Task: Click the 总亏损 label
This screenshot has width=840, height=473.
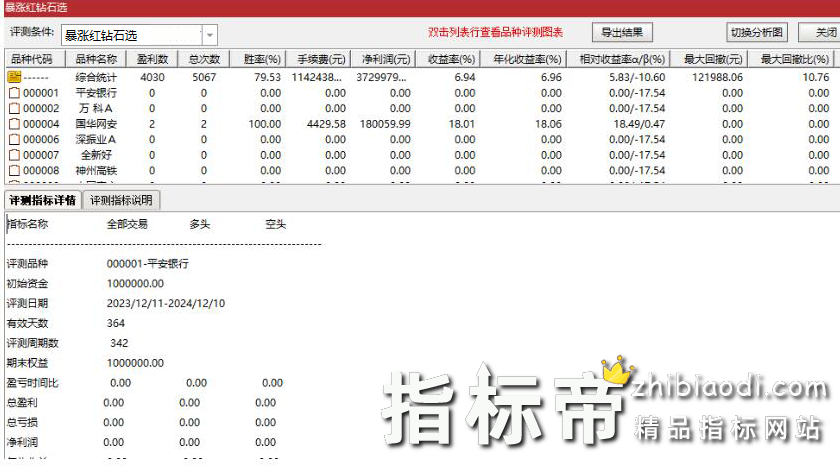Action: pos(22,422)
